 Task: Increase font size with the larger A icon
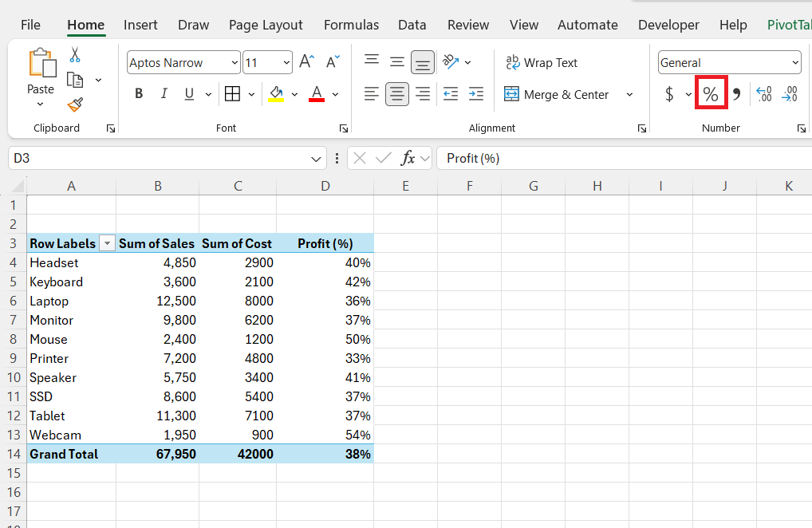306,62
